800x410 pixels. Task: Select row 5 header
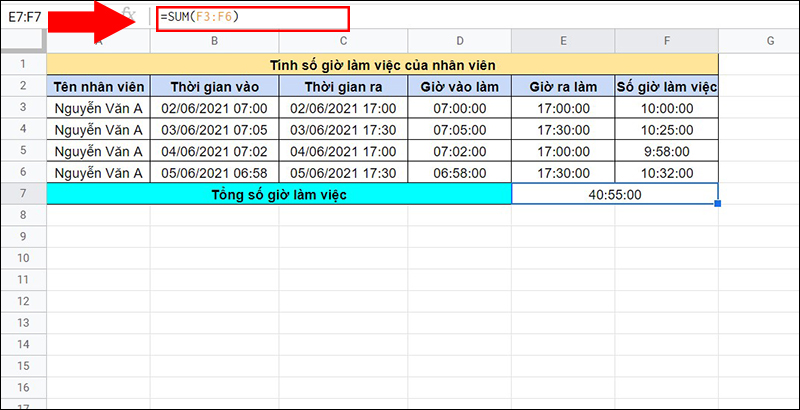(23, 151)
